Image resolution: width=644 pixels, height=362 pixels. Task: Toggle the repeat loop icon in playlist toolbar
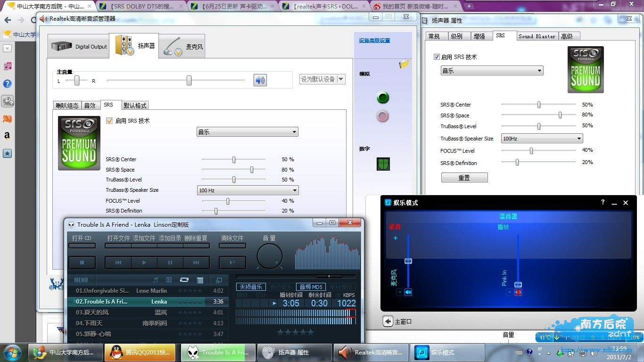184,280
